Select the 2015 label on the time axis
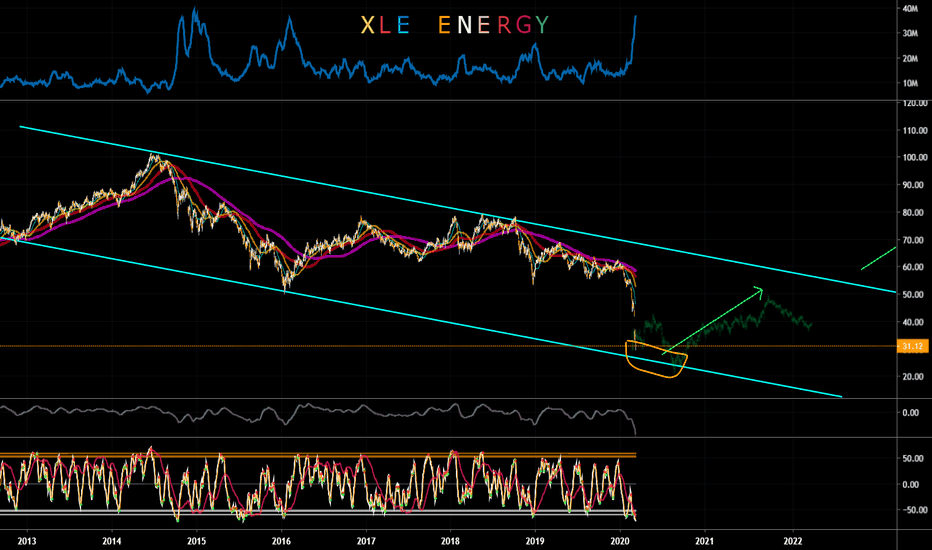Viewport: 932px width, 550px height. coord(196,541)
